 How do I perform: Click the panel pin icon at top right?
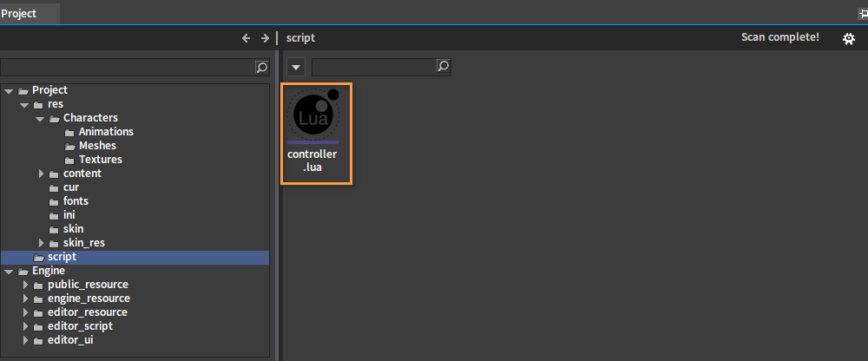pos(862,13)
